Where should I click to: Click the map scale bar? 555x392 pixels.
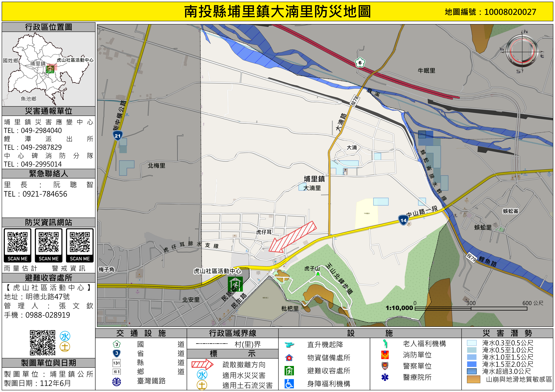[471, 308]
